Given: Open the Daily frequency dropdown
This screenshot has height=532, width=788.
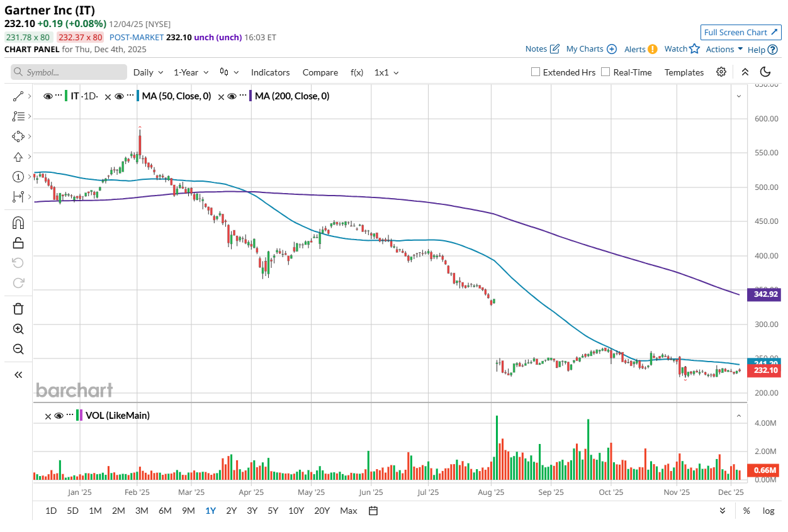Looking at the screenshot, I should (x=149, y=72).
